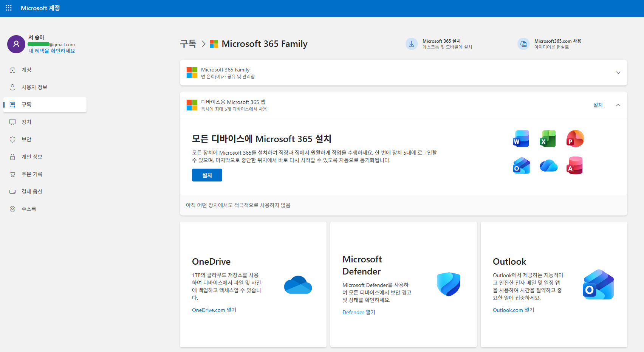This screenshot has width=644, height=352.
Task: Click the 설치 link in the section header
Action: pyautogui.click(x=598, y=105)
